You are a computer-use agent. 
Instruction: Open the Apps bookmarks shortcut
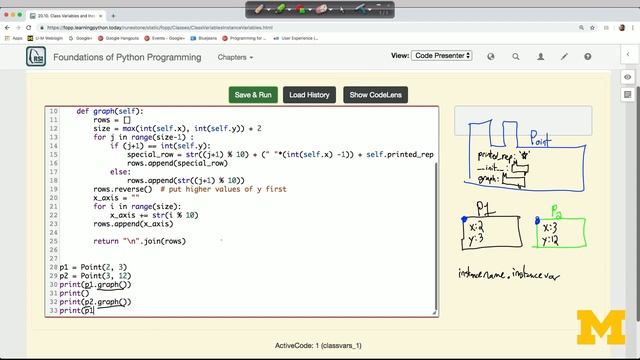coord(13,38)
